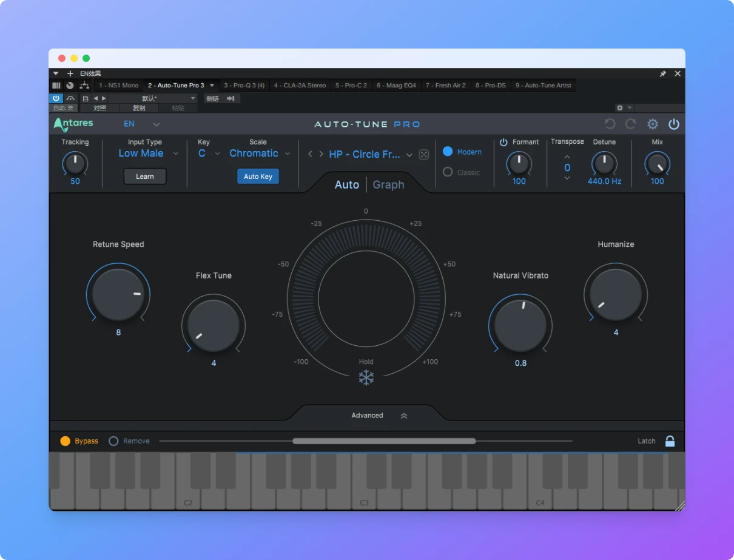Open the Auto-Tune settings gear
This screenshot has width=734, height=560.
[653, 124]
